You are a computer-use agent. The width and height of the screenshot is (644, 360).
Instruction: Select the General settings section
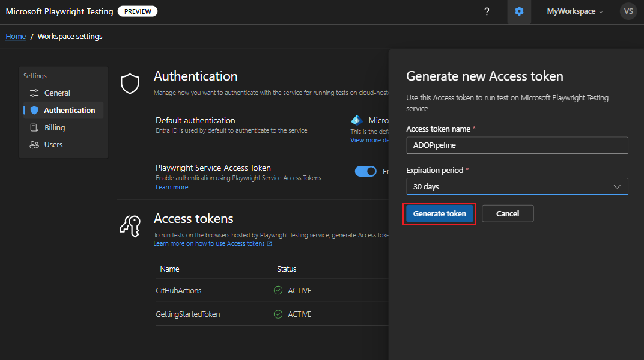(57, 93)
